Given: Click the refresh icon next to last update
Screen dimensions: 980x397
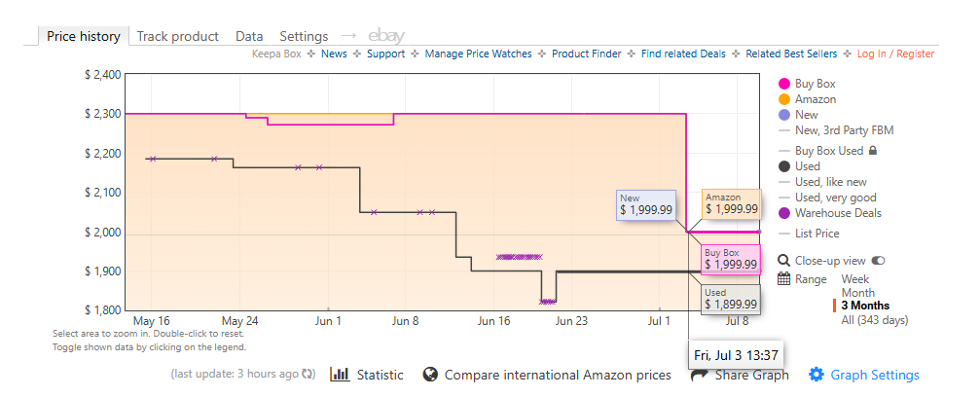Looking at the screenshot, I should (x=308, y=374).
